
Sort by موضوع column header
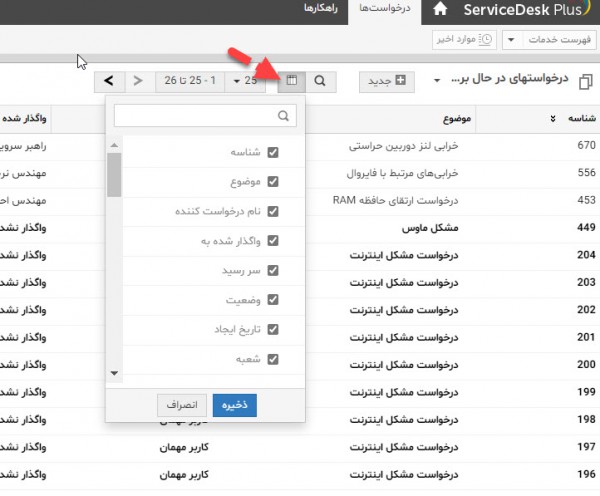457,119
